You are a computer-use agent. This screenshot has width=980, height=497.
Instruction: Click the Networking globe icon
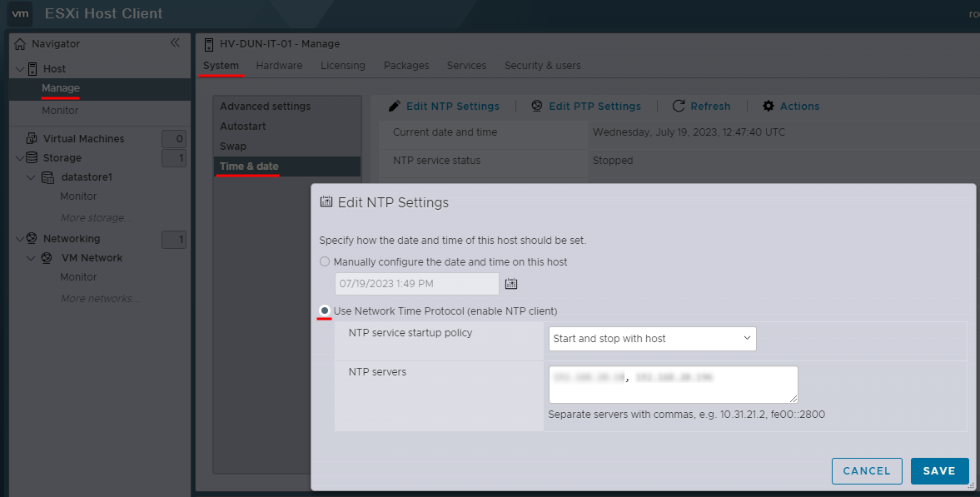click(x=32, y=238)
